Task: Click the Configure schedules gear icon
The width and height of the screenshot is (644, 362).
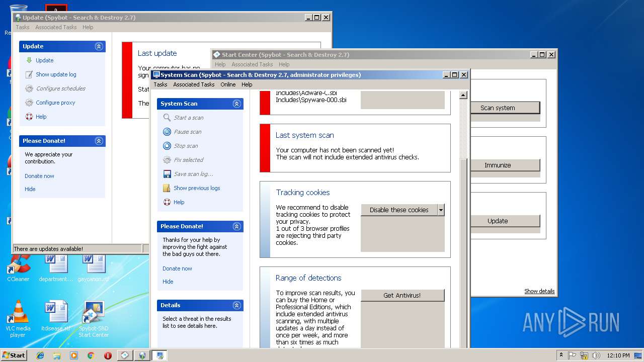Action: coord(29,88)
